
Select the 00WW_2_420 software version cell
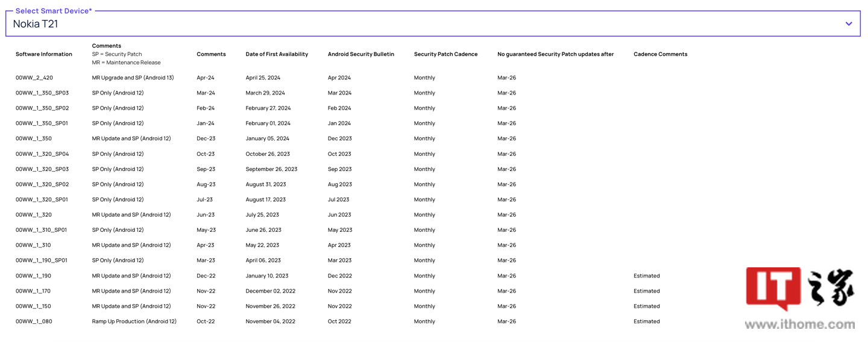[x=34, y=78]
